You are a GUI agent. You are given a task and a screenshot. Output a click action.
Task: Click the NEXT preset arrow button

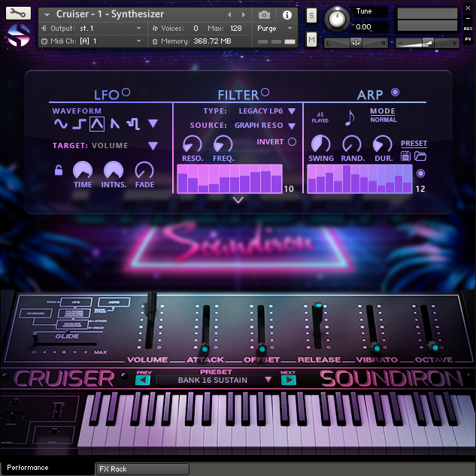(289, 380)
